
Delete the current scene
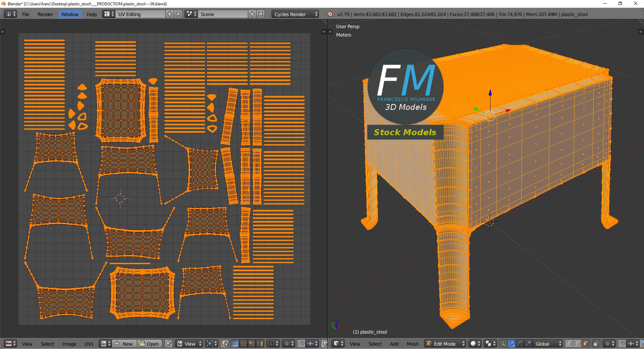pos(261,14)
